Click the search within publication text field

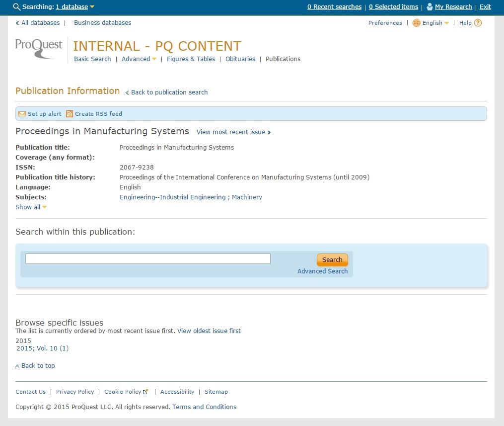(x=148, y=258)
